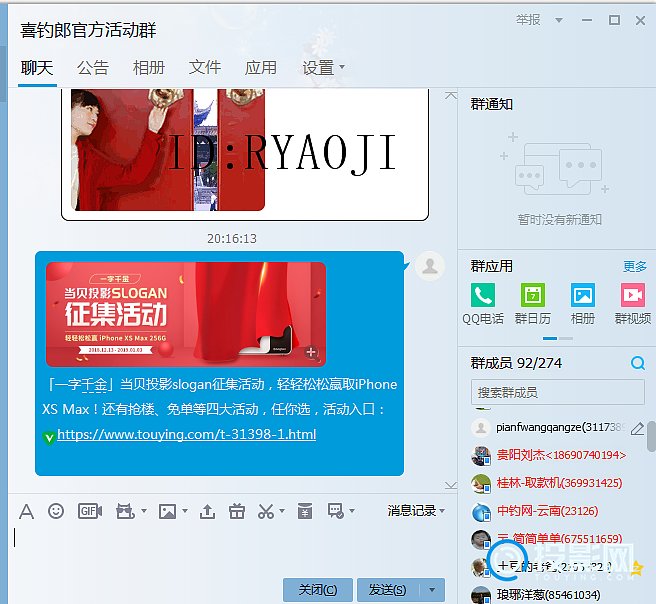Focus the 搜索群成员 search field

coord(557,392)
